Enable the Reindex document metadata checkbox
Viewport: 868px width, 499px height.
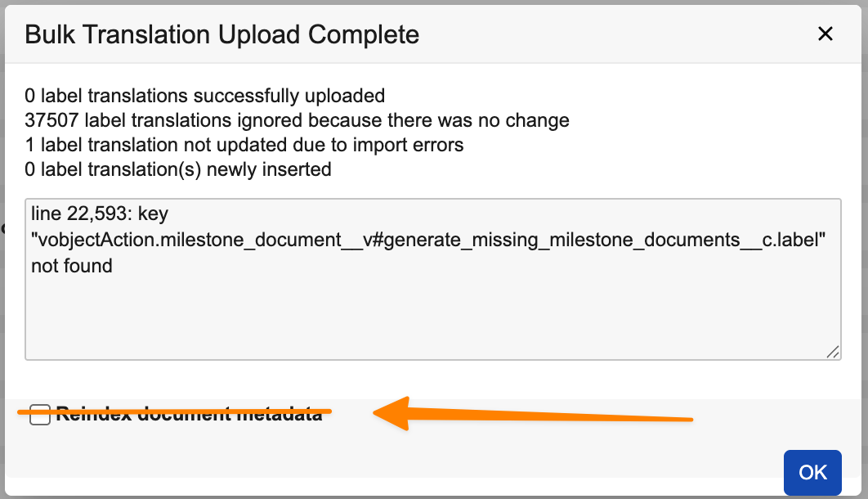40,415
